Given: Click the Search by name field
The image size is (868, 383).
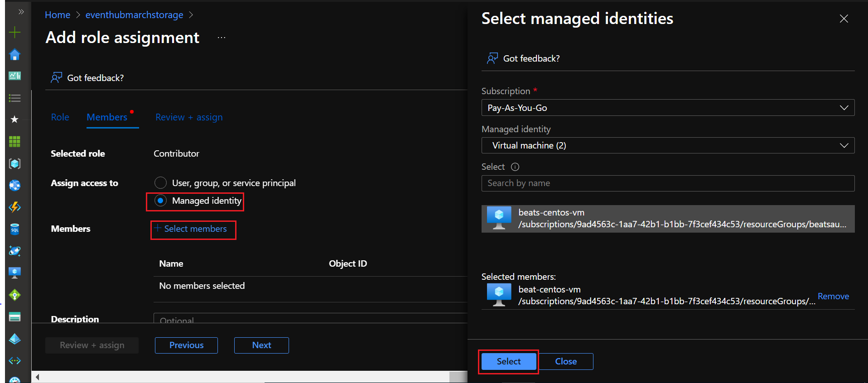Looking at the screenshot, I should pyautogui.click(x=667, y=183).
